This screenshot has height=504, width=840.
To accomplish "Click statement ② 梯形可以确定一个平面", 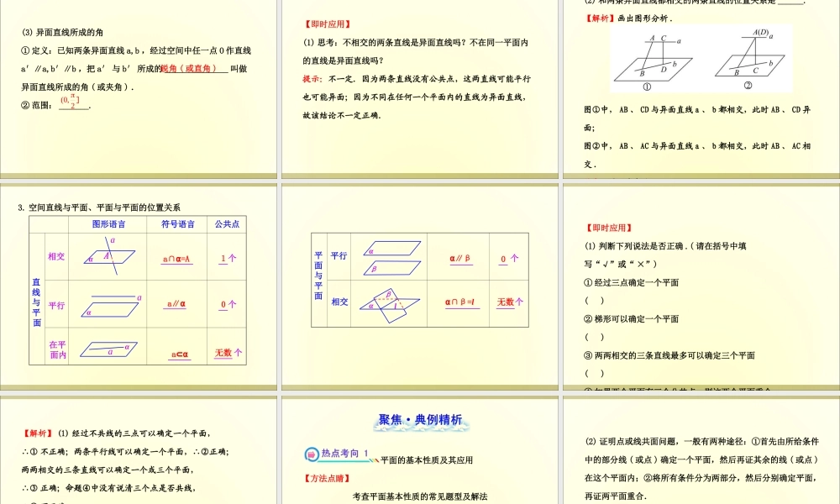I will point(631,319).
